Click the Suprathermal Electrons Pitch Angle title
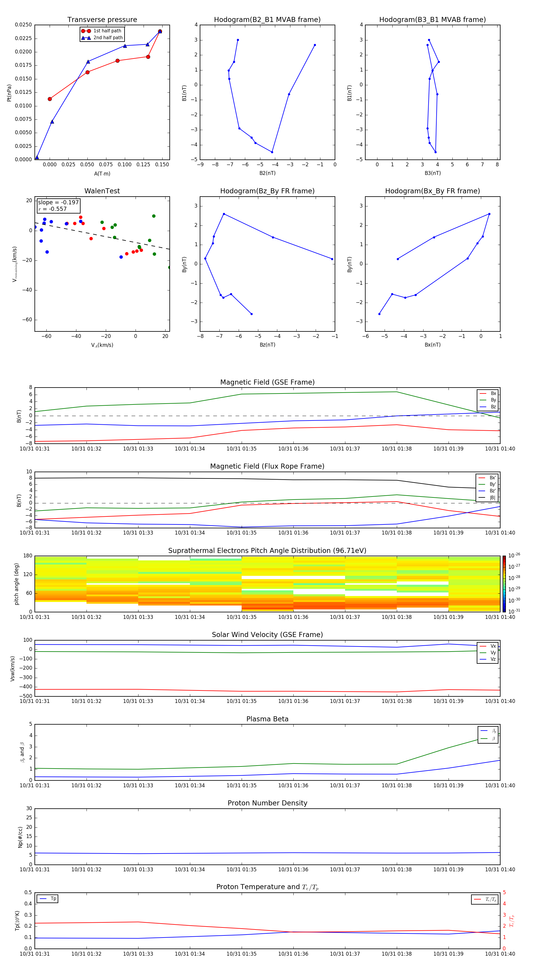The height and width of the screenshot is (980, 535). pyautogui.click(x=267, y=551)
